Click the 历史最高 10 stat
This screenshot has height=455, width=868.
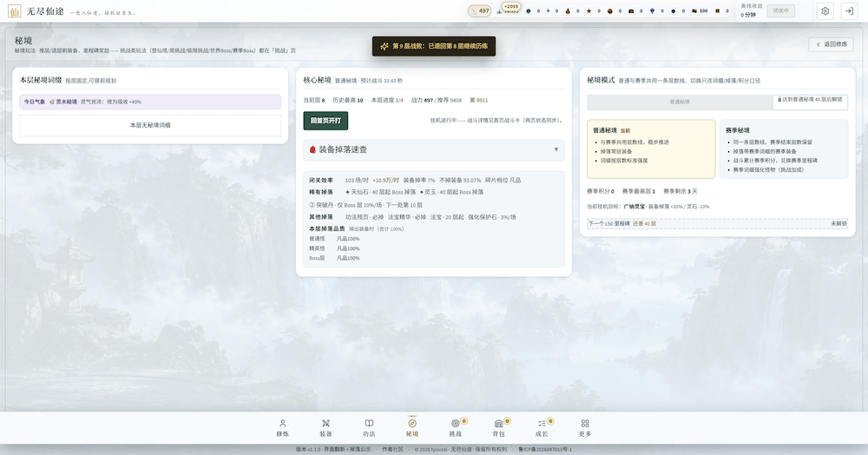348,100
